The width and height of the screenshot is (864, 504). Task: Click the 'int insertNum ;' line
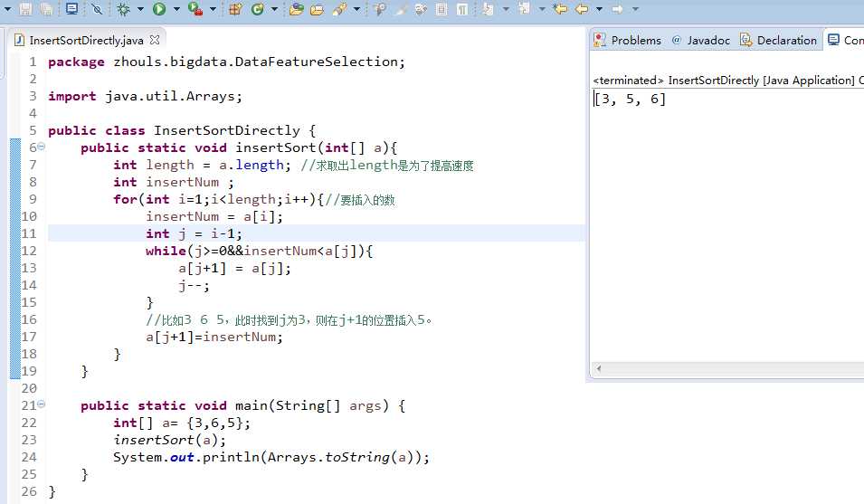tap(174, 182)
